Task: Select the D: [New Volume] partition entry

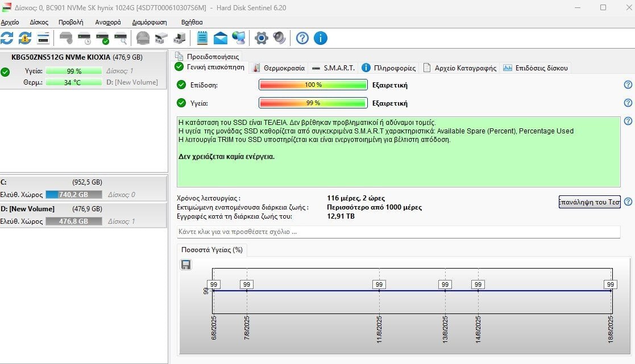Action: [x=83, y=215]
